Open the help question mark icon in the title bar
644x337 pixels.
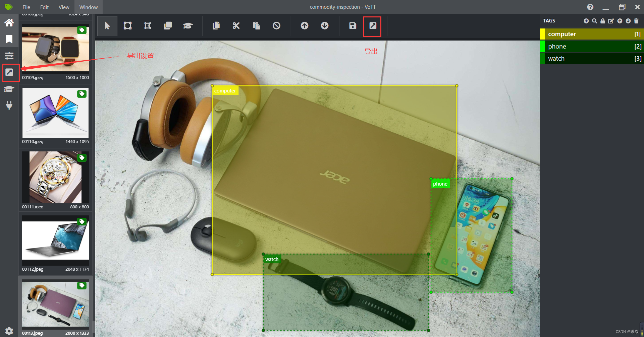[x=590, y=7]
